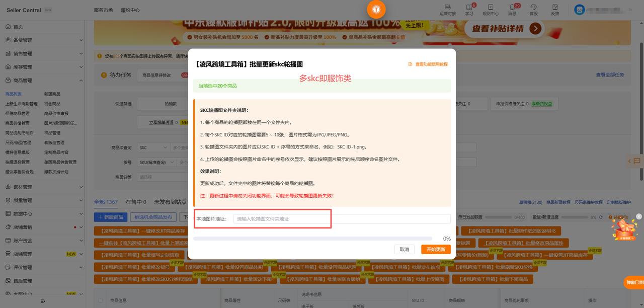Click the 账户资金 sidebar icon
Viewport: 644px width, 308px height.
pos(8,241)
